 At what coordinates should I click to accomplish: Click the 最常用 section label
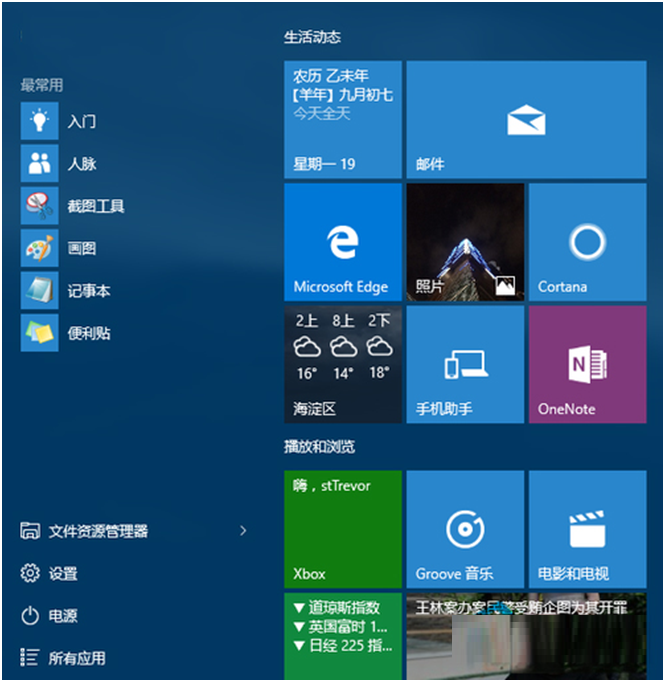click(x=42, y=85)
